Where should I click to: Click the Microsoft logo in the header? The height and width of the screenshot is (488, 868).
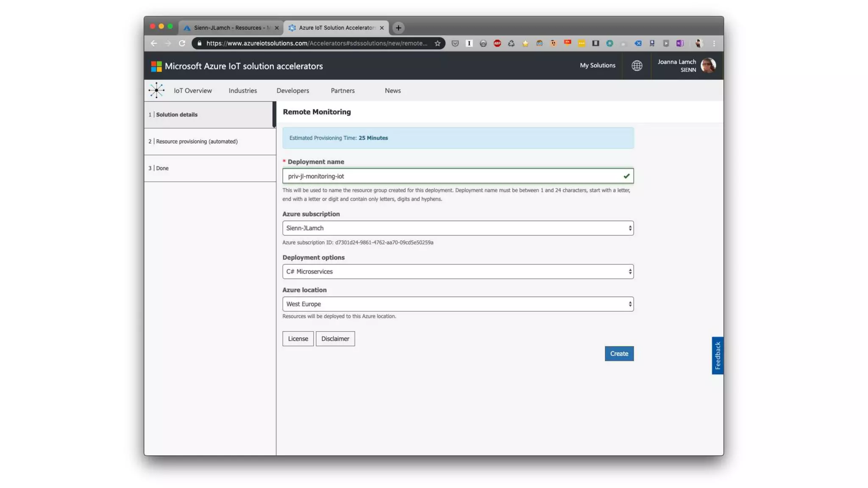(156, 66)
